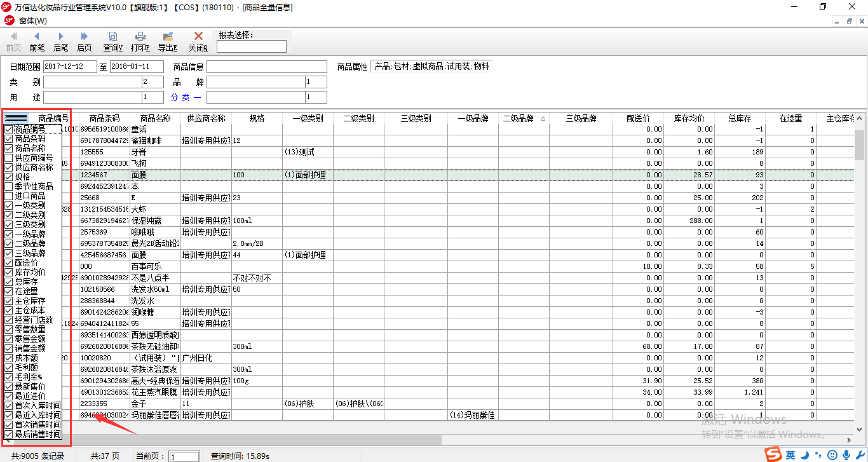Jump to last page 后页
The height and width of the screenshot is (462, 868).
[84, 42]
